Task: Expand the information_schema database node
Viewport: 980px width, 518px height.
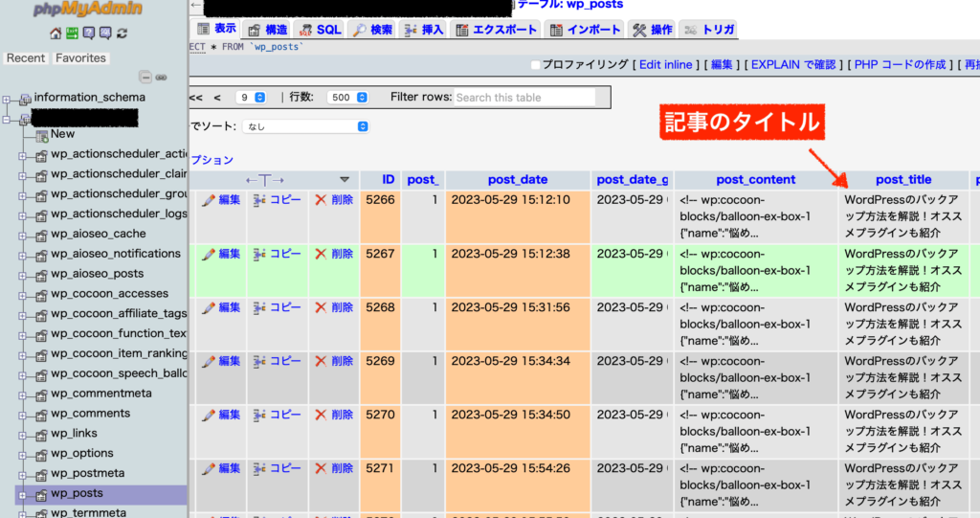Action: 7,99
